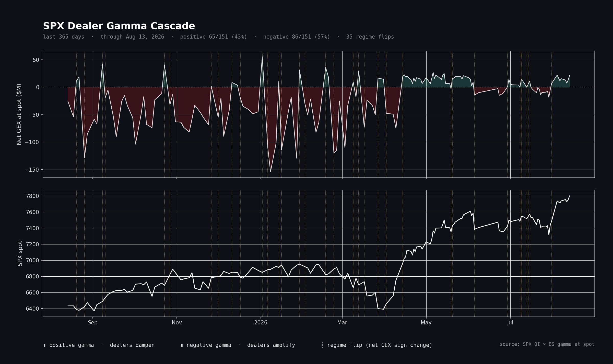Click 'negative gamma · dealers amplify' legend text
Viewport: 613px width, 364px height.
tap(241, 345)
